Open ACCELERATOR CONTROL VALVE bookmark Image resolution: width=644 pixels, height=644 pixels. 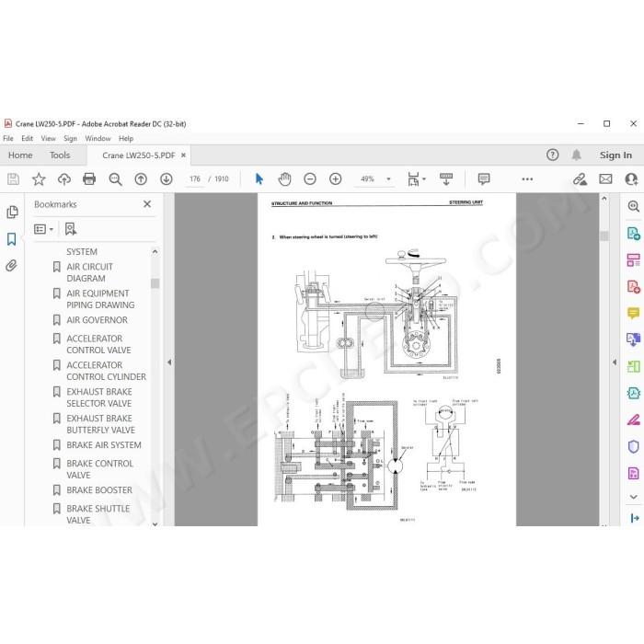click(x=98, y=344)
